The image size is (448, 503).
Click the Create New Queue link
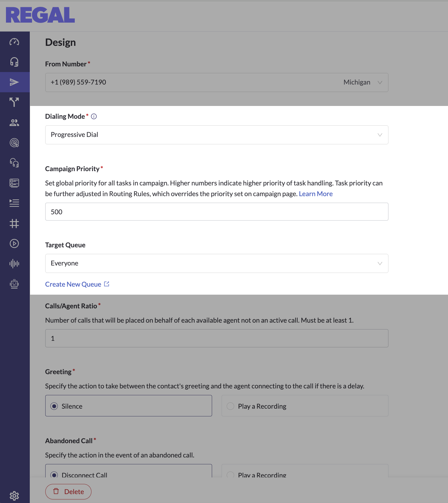coord(73,284)
